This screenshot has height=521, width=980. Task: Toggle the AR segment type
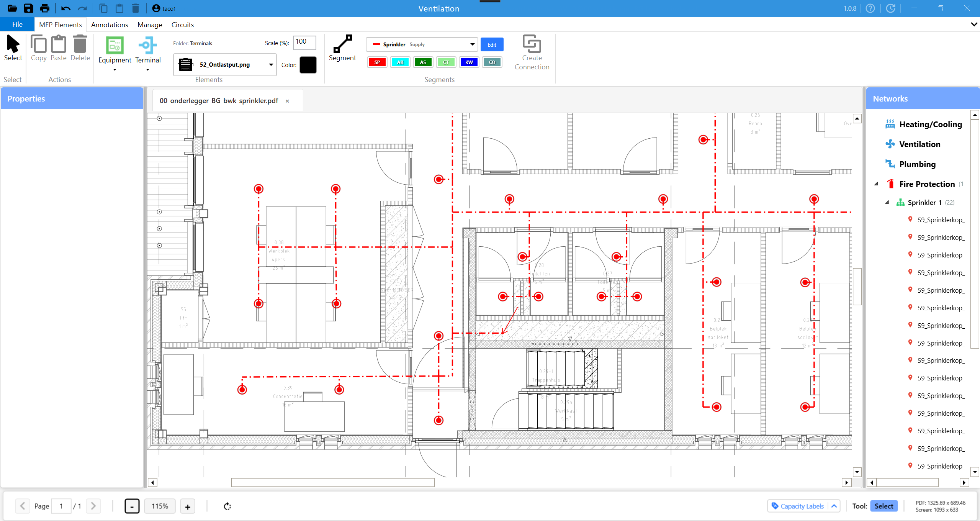(x=400, y=62)
